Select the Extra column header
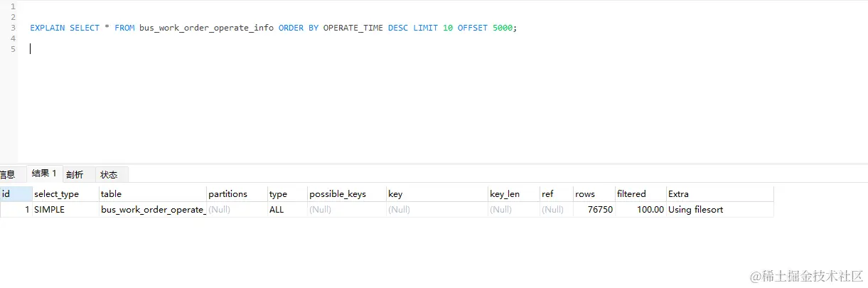This screenshot has width=868, height=288. 719,193
